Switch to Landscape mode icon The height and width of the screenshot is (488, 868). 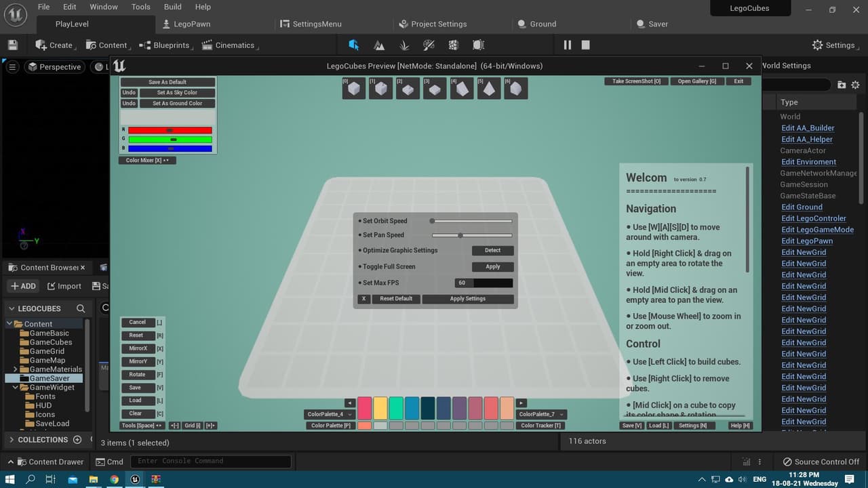379,45
